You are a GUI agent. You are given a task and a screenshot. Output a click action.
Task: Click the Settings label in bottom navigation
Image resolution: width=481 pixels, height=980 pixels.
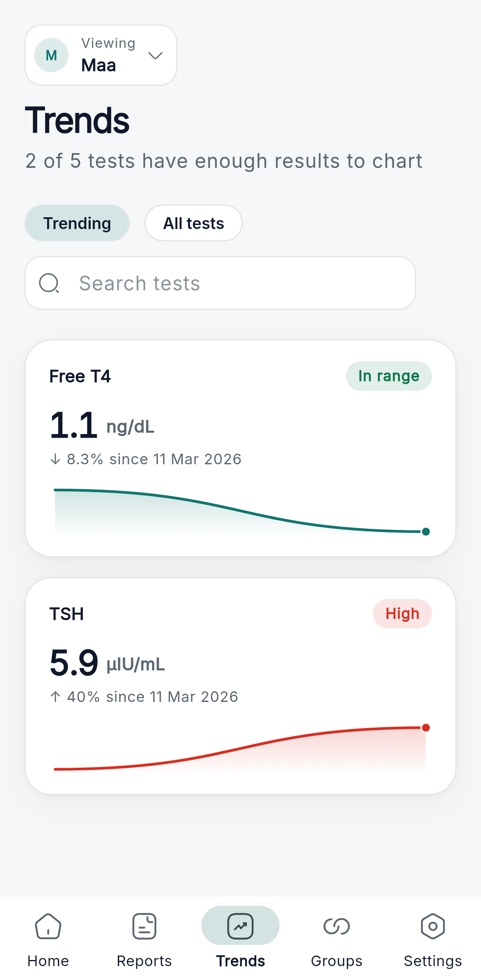pyautogui.click(x=433, y=961)
